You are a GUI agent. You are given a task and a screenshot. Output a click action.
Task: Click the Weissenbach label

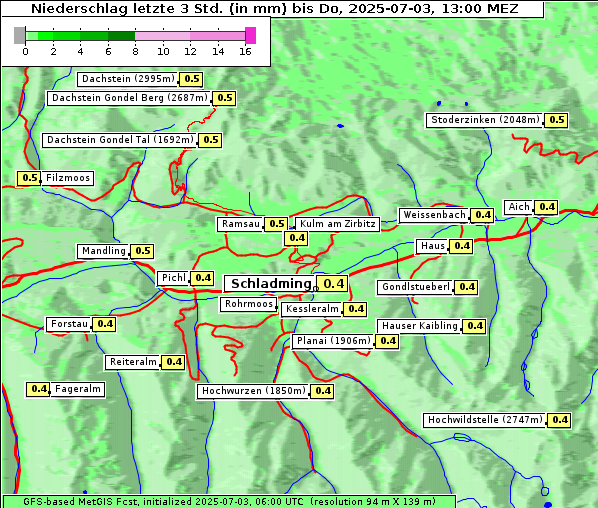434,215
